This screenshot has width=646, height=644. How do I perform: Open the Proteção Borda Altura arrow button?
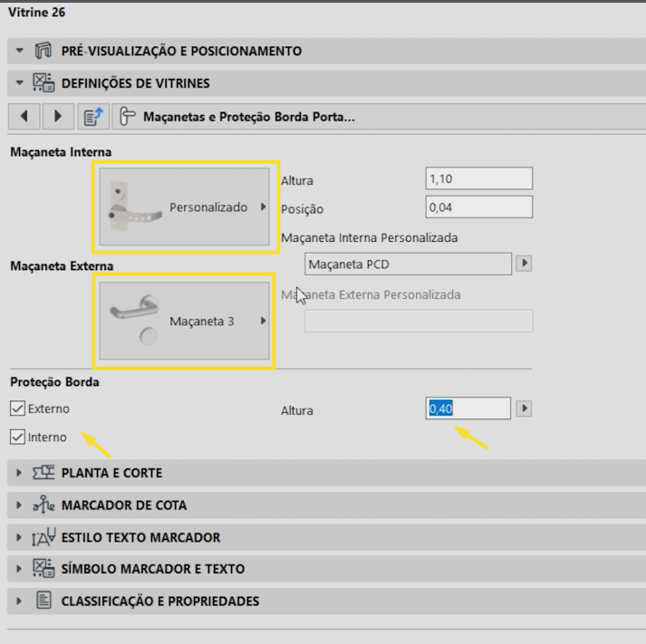(524, 409)
